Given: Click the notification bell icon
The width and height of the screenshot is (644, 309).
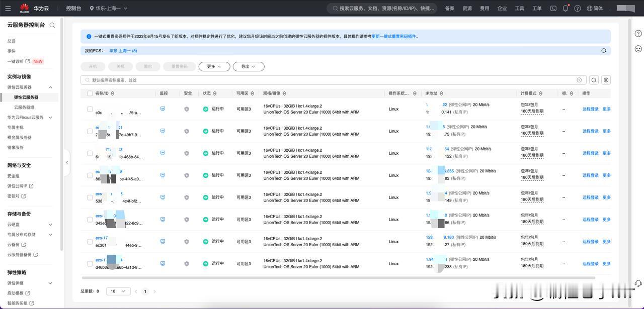Looking at the screenshot, I should [x=566, y=8].
